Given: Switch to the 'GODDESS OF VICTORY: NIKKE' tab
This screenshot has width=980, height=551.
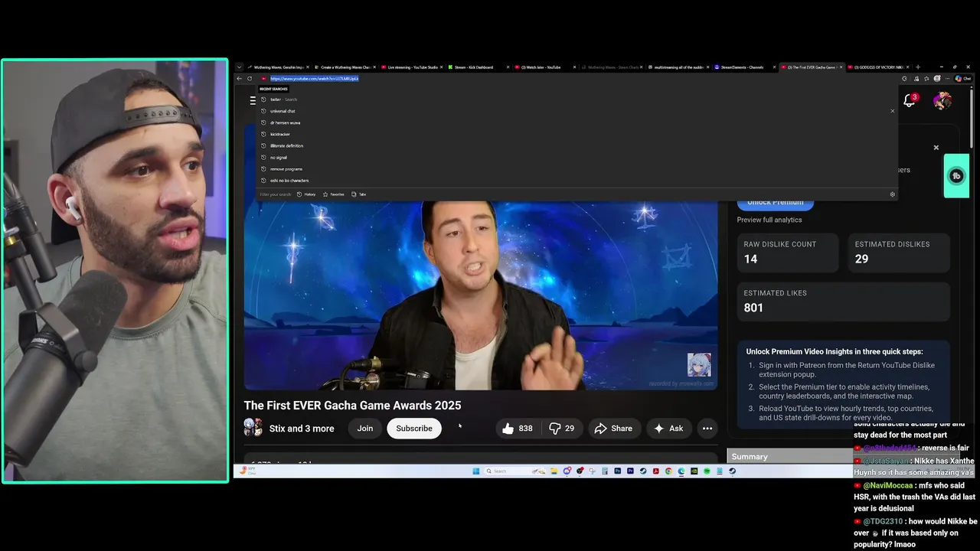Looking at the screenshot, I should coord(879,67).
